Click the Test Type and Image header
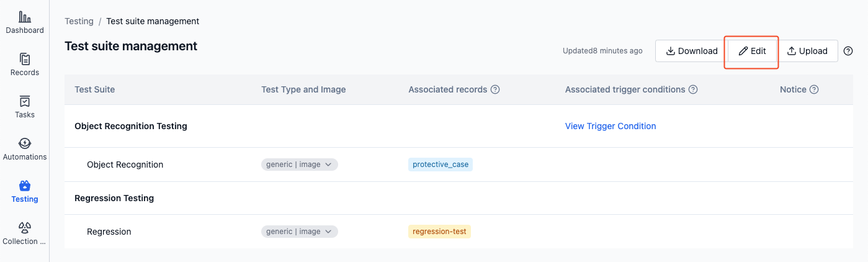The image size is (868, 262). [x=303, y=89]
